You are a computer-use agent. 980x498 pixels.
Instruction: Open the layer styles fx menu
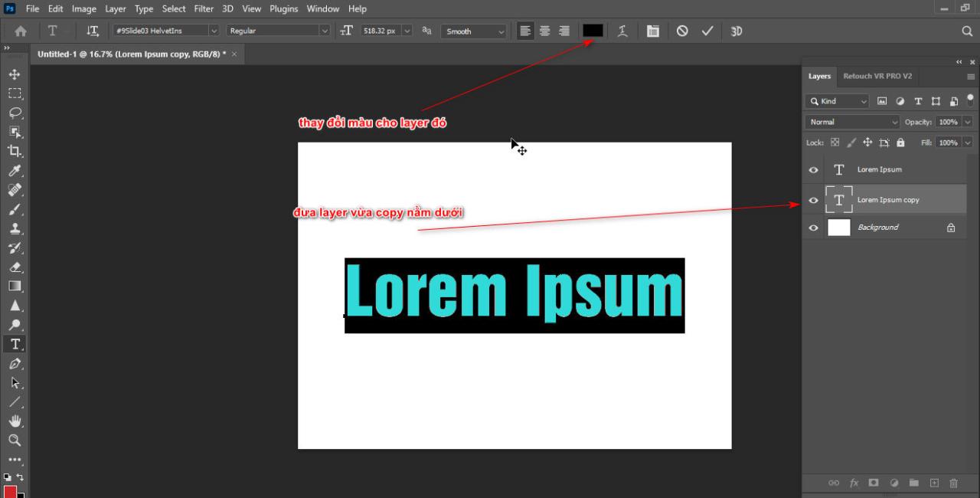pyautogui.click(x=854, y=483)
